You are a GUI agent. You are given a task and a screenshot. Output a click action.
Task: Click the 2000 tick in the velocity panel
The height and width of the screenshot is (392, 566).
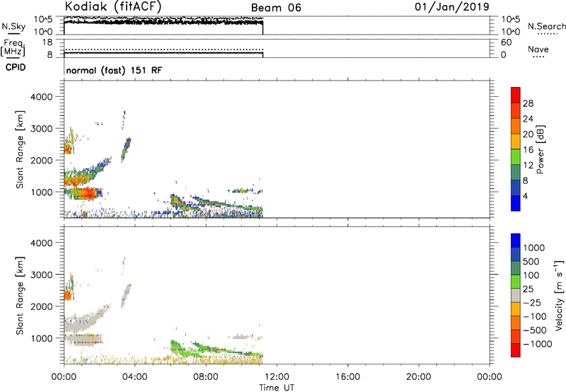coord(42,306)
